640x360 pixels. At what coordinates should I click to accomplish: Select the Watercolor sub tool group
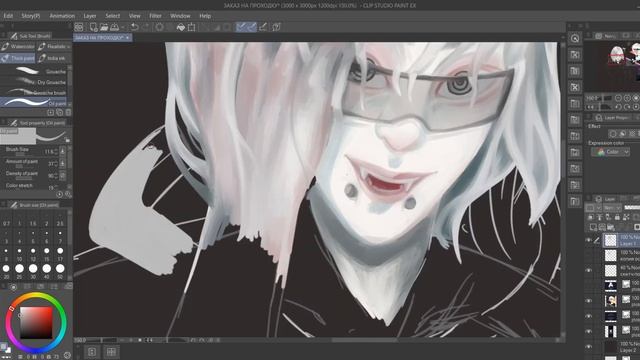click(x=18, y=47)
